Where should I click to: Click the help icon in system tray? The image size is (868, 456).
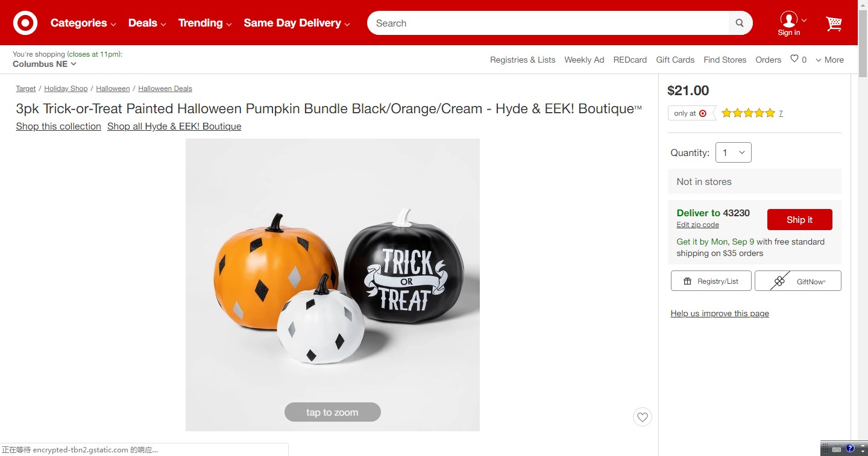[x=850, y=448]
